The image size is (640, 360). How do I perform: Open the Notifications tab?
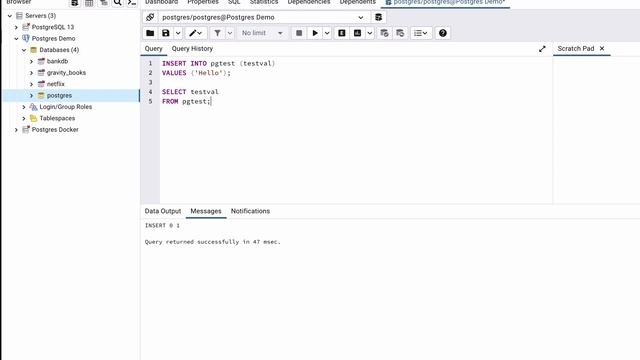pyautogui.click(x=250, y=211)
